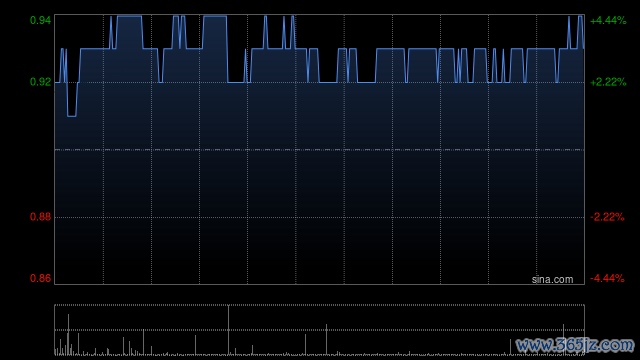Click the dashed middle baseline of price chart
The image size is (640, 360).
(319, 150)
